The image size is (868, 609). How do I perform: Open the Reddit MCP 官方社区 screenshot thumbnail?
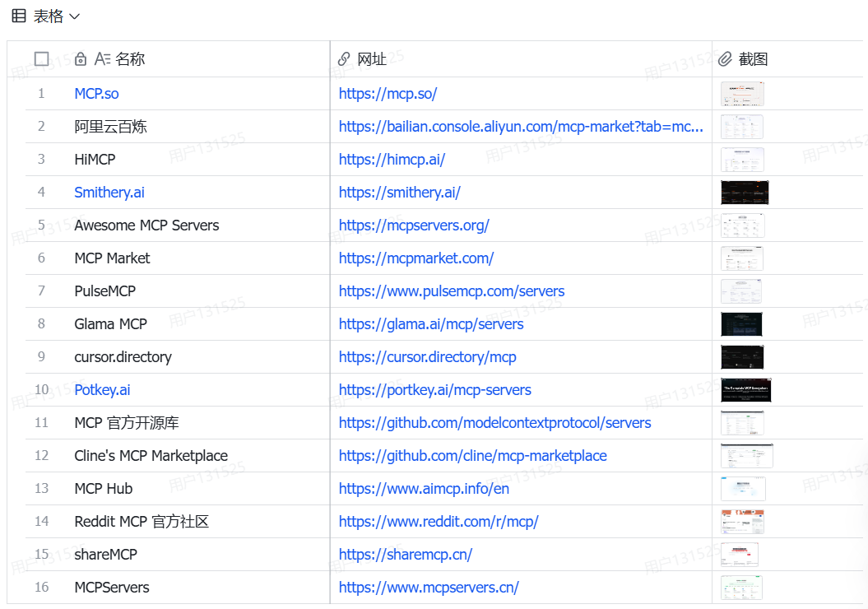click(x=742, y=522)
